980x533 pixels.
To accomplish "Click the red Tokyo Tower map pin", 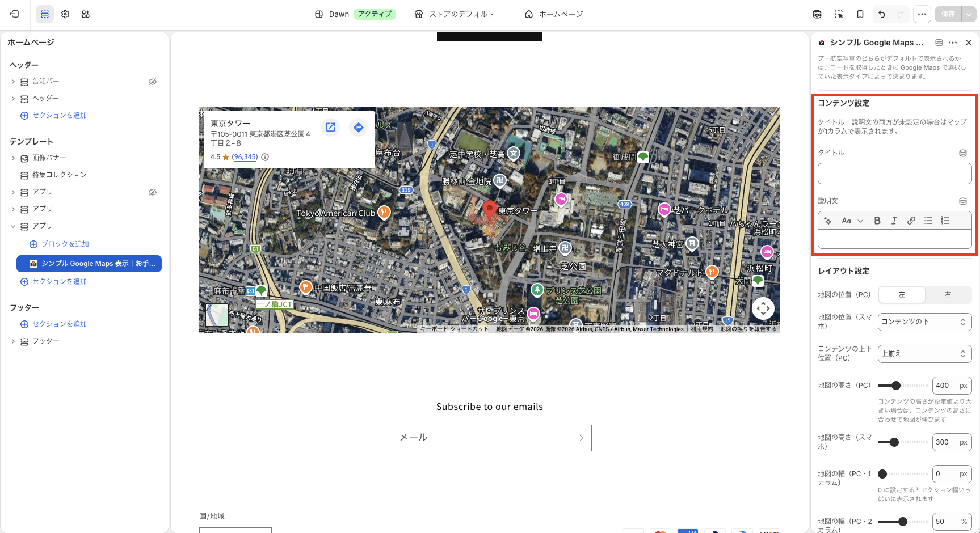I will click(x=489, y=210).
